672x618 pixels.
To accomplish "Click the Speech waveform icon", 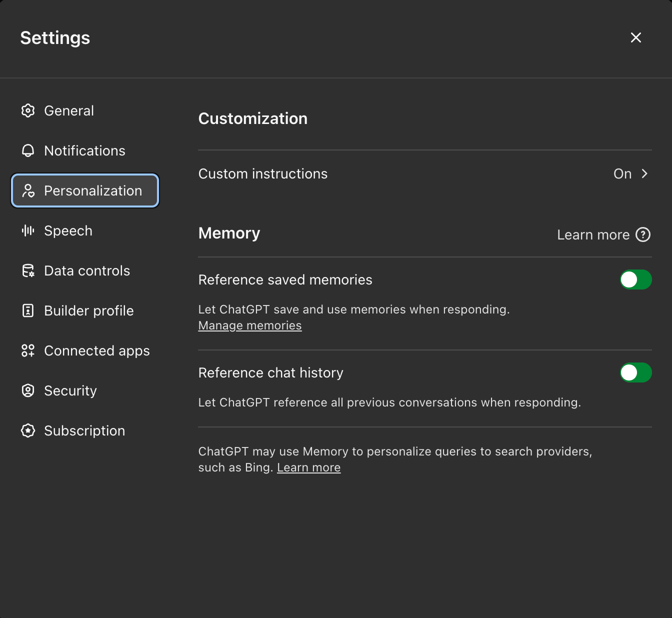I will tap(28, 230).
